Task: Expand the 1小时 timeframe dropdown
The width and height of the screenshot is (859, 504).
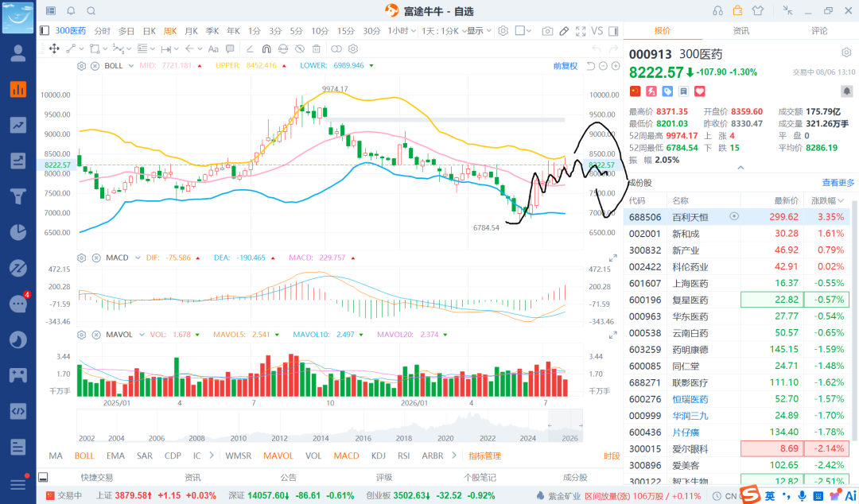Action: (x=402, y=31)
